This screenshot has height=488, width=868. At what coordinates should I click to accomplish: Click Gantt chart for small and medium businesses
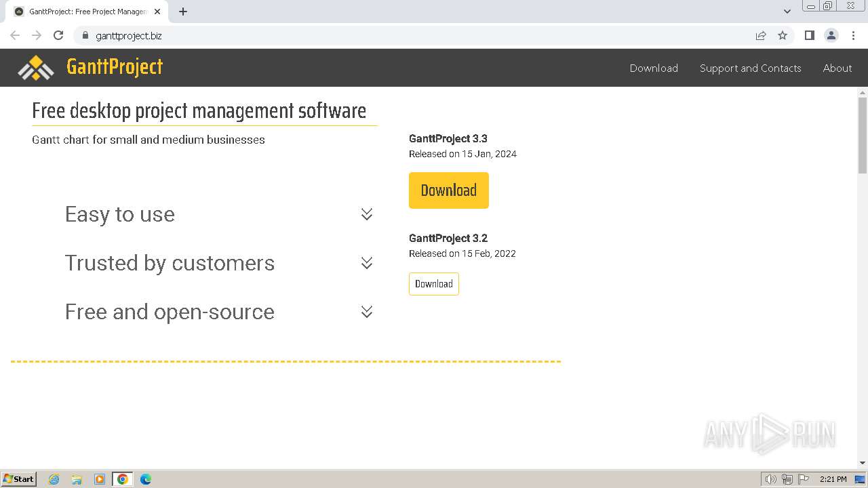[x=149, y=140]
